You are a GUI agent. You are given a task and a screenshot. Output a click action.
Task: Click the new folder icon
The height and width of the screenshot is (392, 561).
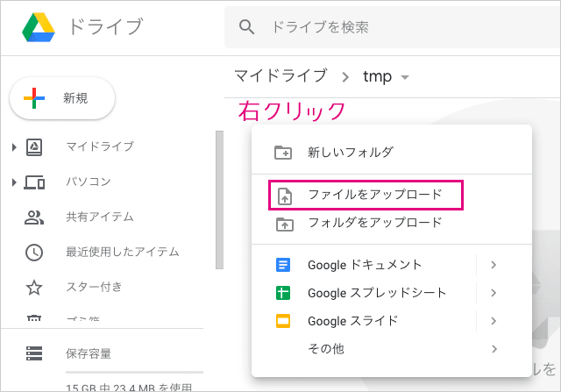(283, 153)
